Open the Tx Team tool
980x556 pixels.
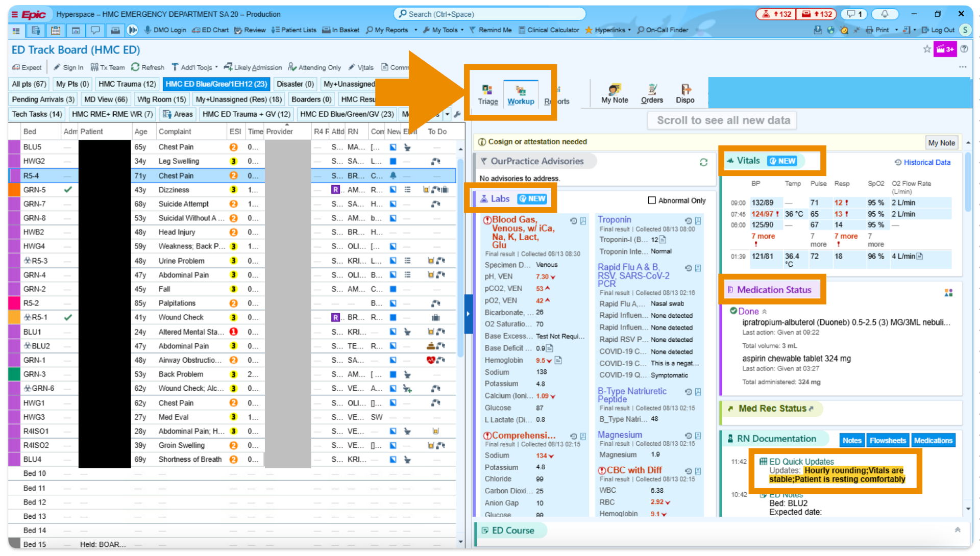(x=107, y=67)
